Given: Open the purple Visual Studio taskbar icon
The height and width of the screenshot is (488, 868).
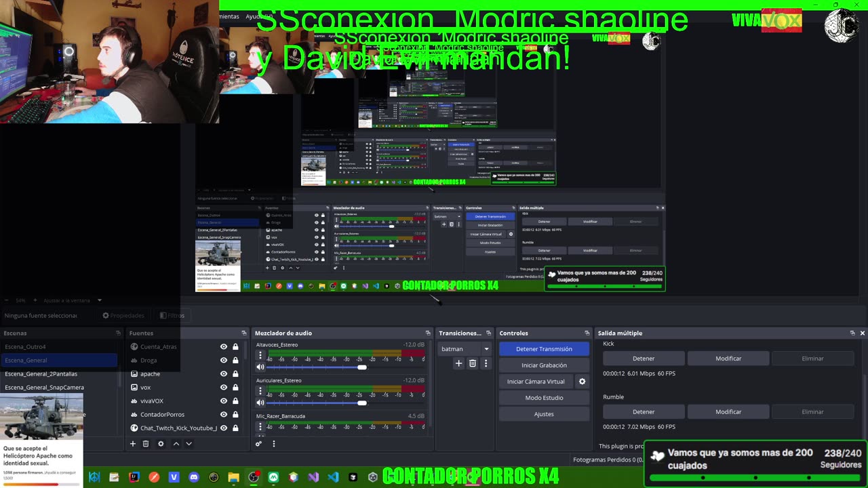Looking at the screenshot, I should click(x=313, y=477).
